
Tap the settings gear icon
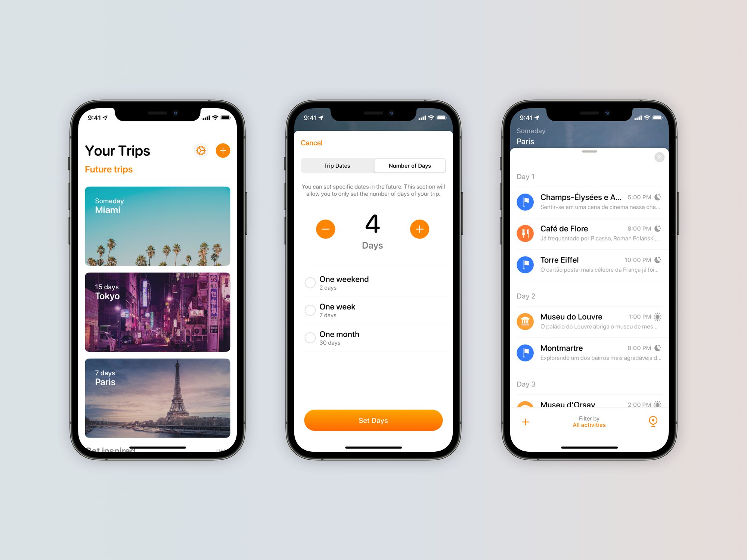[201, 150]
